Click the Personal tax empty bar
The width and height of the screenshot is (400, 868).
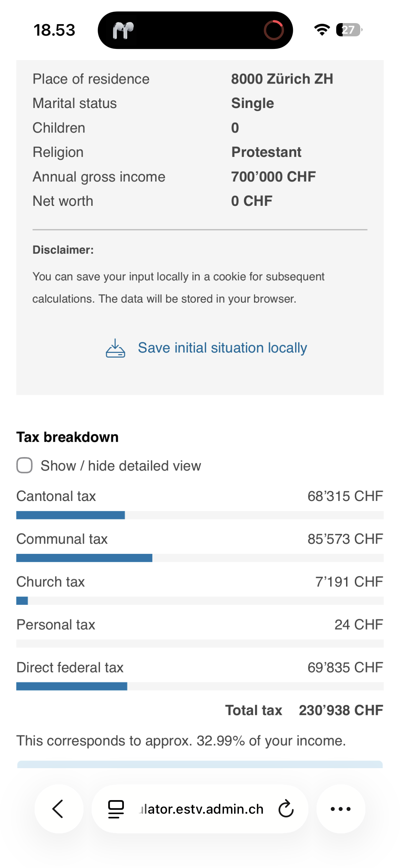tap(200, 644)
